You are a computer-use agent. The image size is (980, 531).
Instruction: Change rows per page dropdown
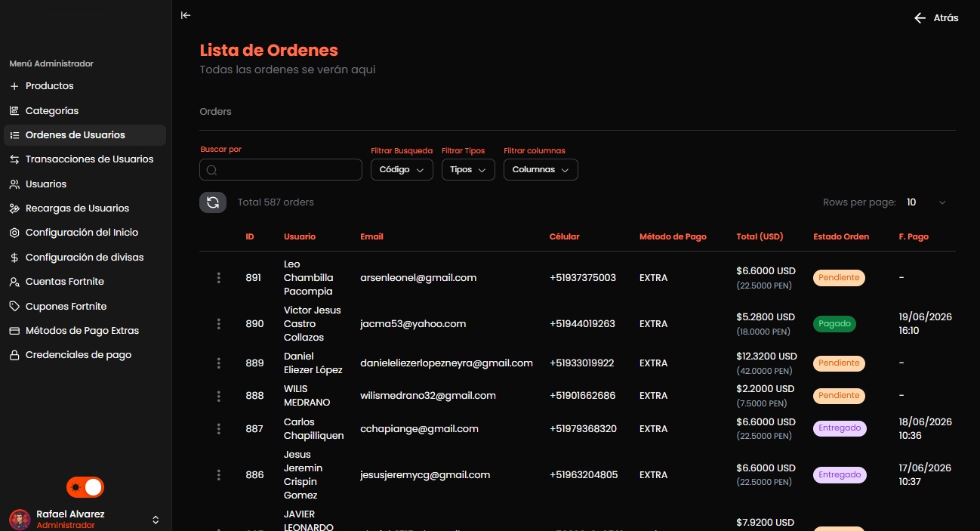[x=926, y=202]
